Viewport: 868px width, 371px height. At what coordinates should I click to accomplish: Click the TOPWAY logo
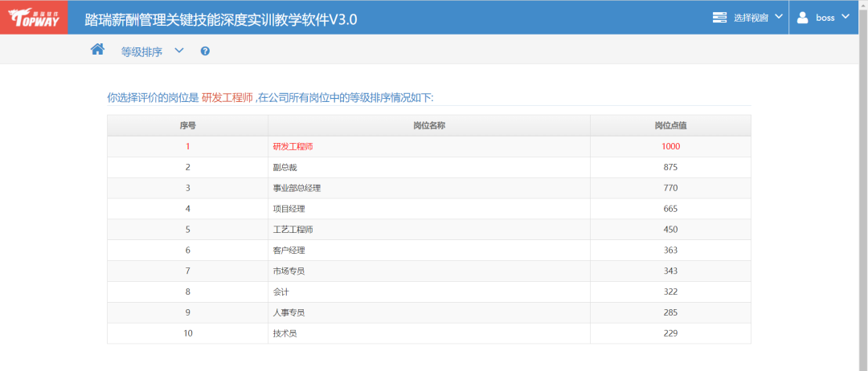[34, 17]
